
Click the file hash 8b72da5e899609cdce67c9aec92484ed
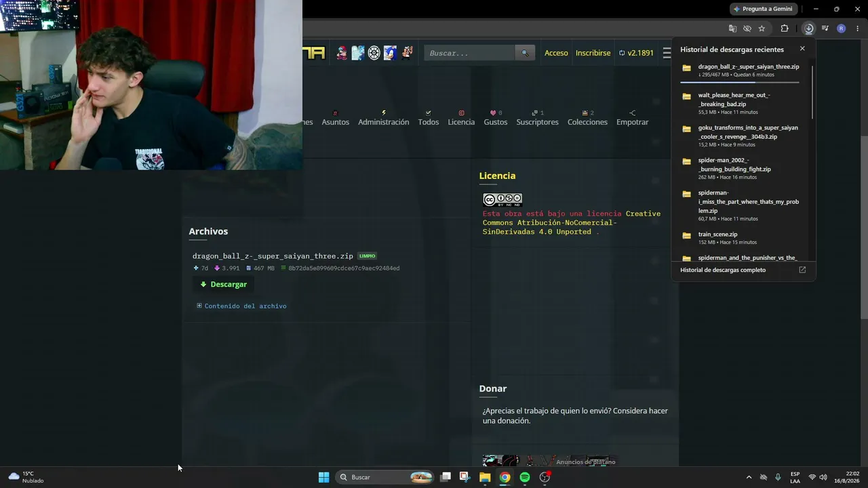coord(344,268)
